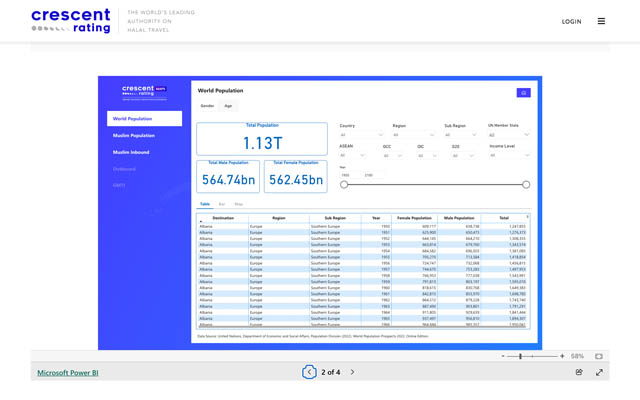The width and height of the screenshot is (640, 400).
Task: Open the Muslim Population page
Action: click(134, 135)
